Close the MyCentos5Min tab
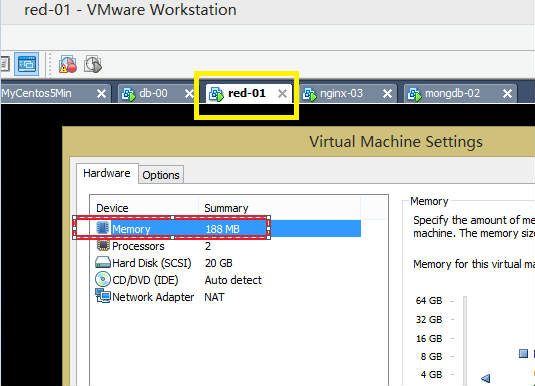 pyautogui.click(x=101, y=94)
